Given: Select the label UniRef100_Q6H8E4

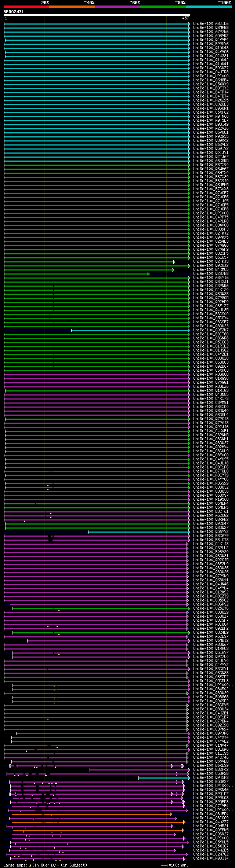Looking at the screenshot, I should 211,80.
